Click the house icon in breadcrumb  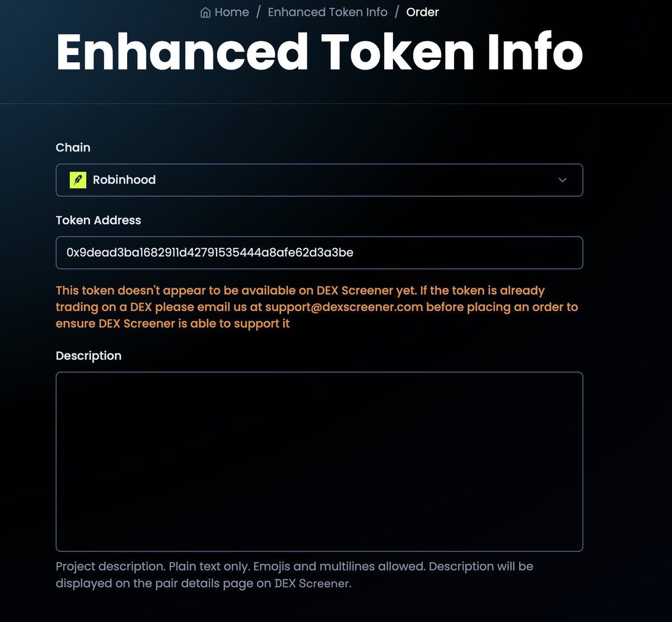coord(206,12)
